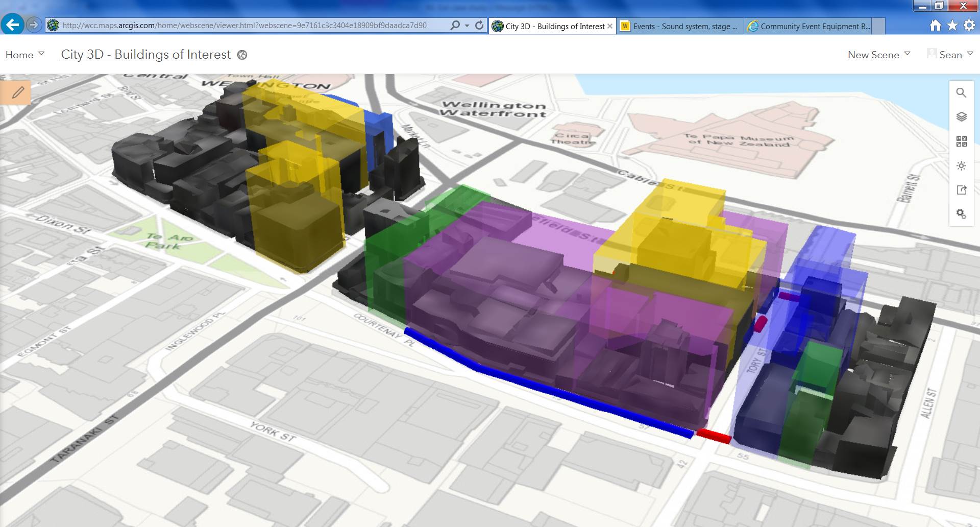Open the Layers panel icon
Screen dimensions: 980x527
[961, 117]
